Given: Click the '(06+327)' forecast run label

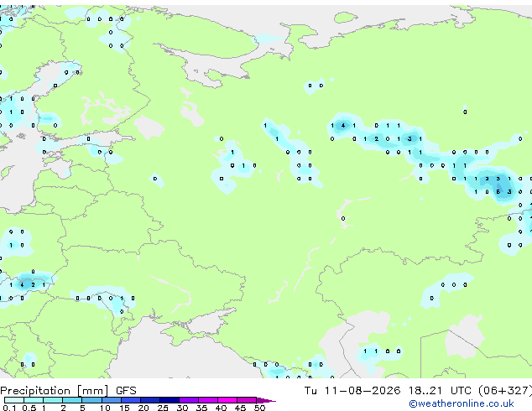Looking at the screenshot, I should pyautogui.click(x=505, y=391).
